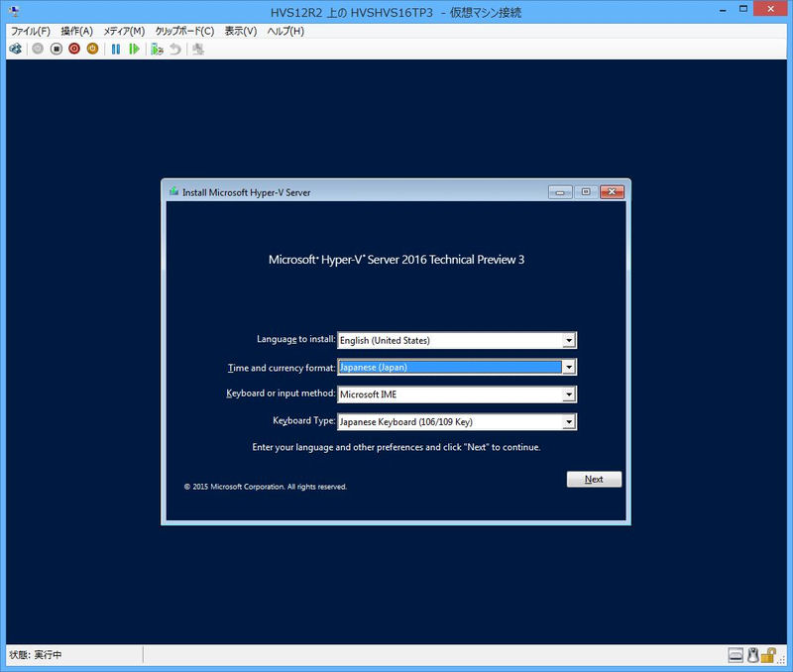The height and width of the screenshot is (672, 793).
Task: Send Ctrl+Alt+Del via toolbar icon
Action: 16,49
